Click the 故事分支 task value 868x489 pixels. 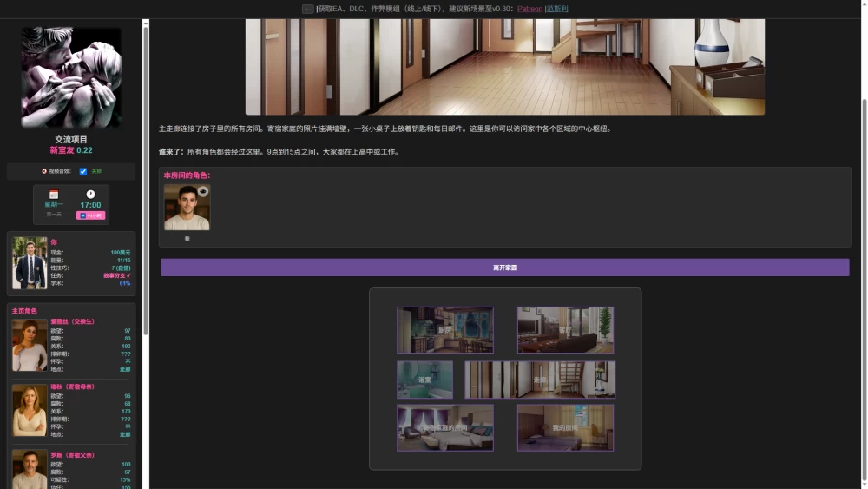click(x=117, y=275)
